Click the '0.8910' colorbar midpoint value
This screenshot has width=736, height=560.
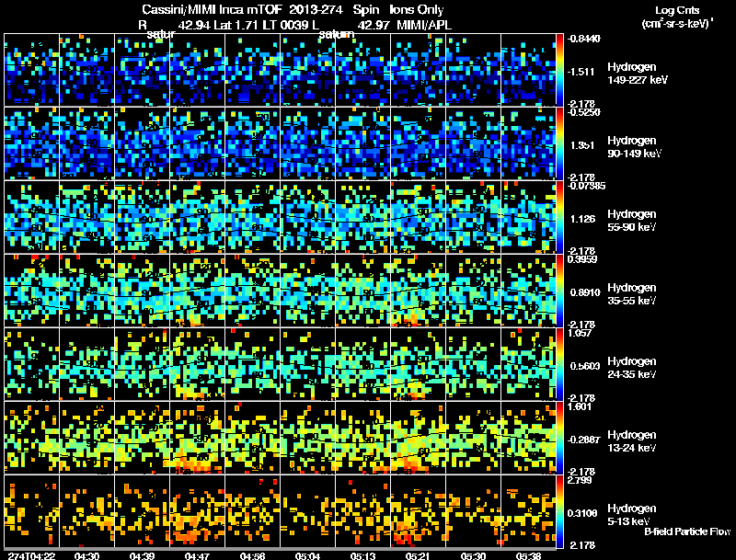[585, 292]
